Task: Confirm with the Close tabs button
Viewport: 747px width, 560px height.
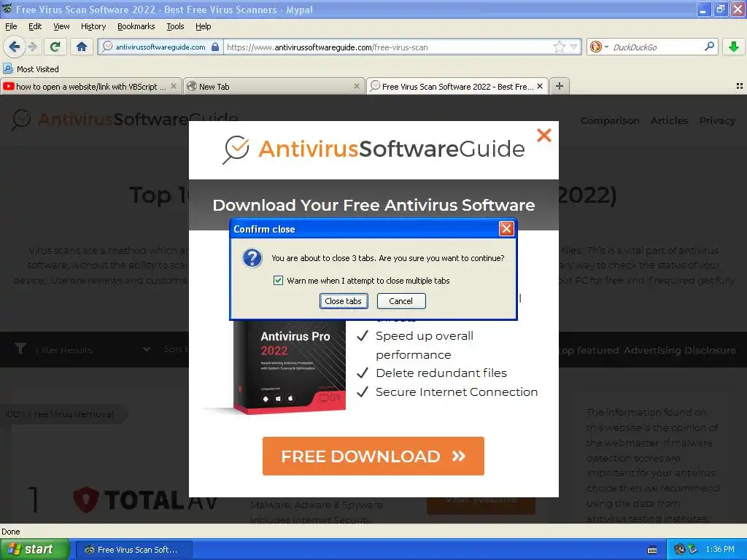Action: pos(344,301)
